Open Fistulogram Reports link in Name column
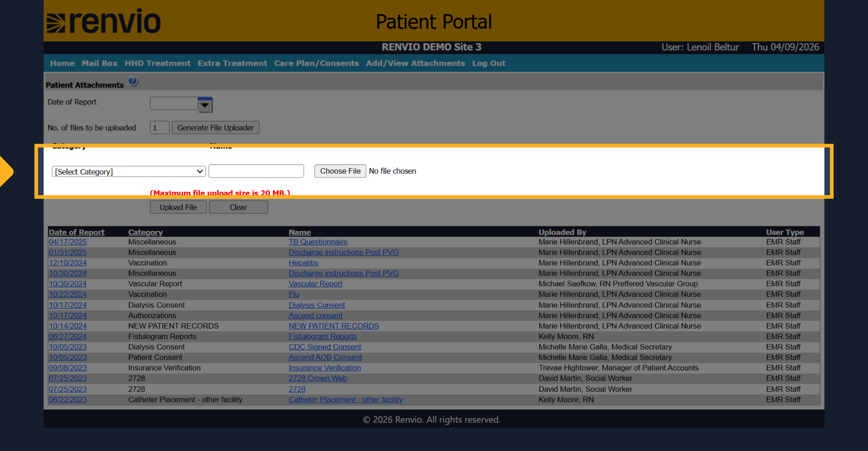The width and height of the screenshot is (868, 451). (323, 337)
